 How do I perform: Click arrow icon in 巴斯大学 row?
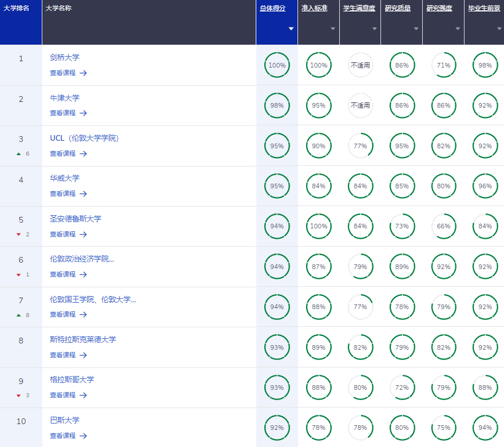84,436
